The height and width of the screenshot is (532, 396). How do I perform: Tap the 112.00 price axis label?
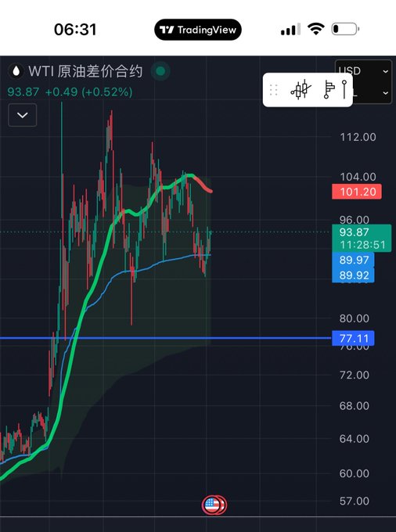pyautogui.click(x=358, y=137)
